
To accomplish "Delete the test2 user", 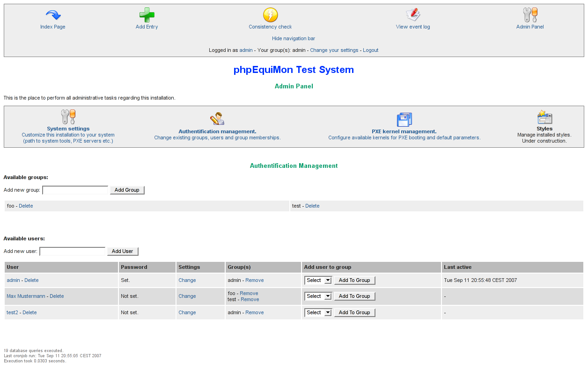I will 29,312.
